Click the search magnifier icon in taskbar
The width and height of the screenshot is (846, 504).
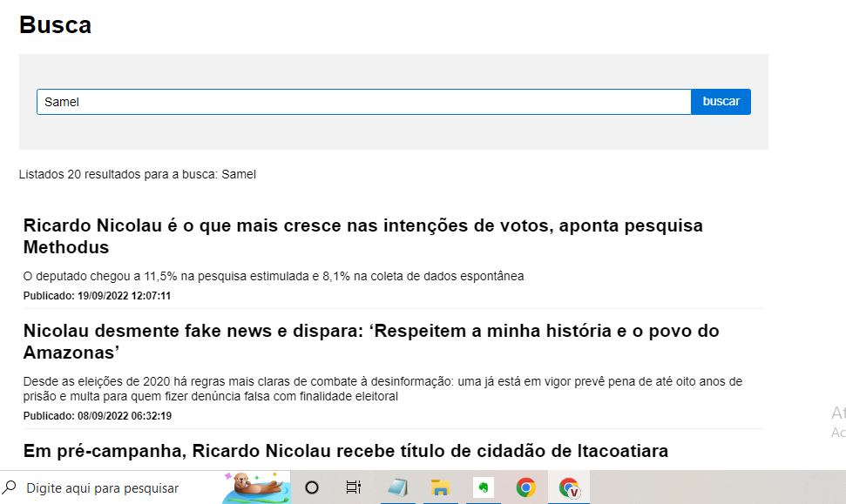coord(10,487)
